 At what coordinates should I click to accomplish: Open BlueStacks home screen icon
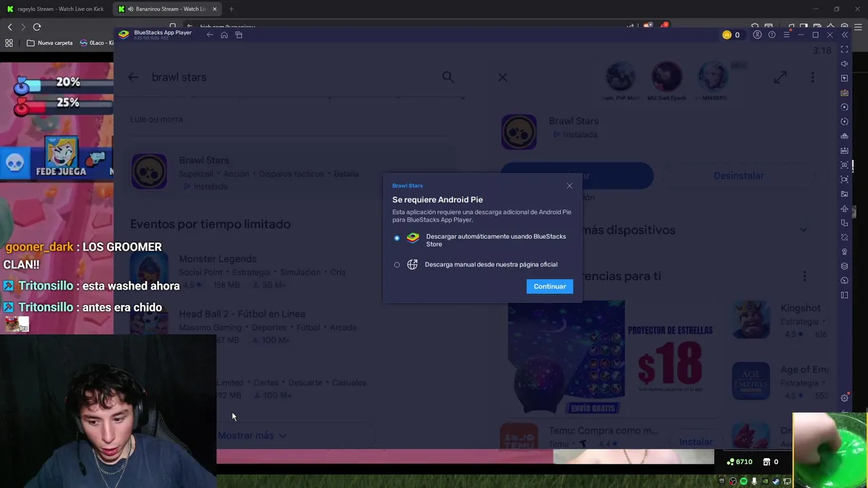point(224,35)
